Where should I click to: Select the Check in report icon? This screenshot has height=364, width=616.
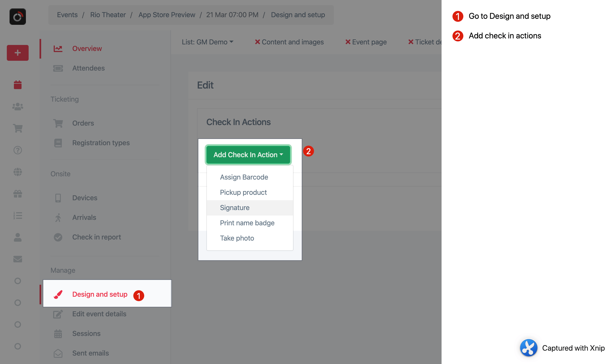59,236
